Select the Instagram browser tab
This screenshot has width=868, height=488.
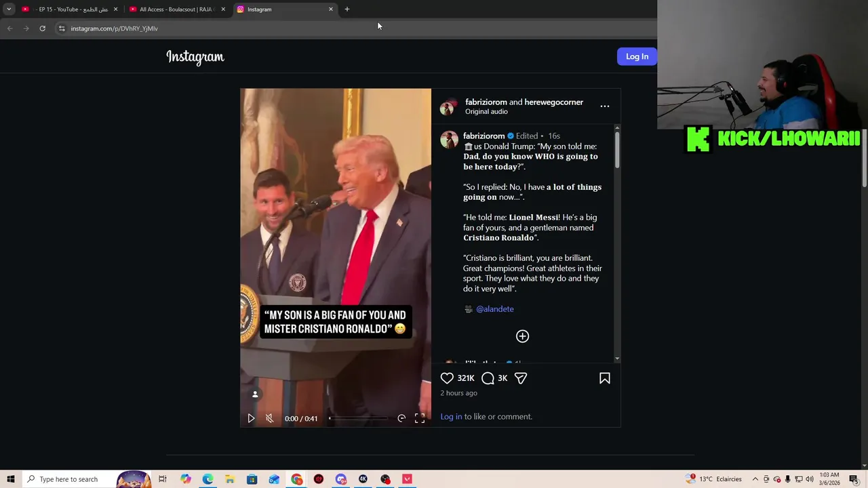(x=285, y=9)
